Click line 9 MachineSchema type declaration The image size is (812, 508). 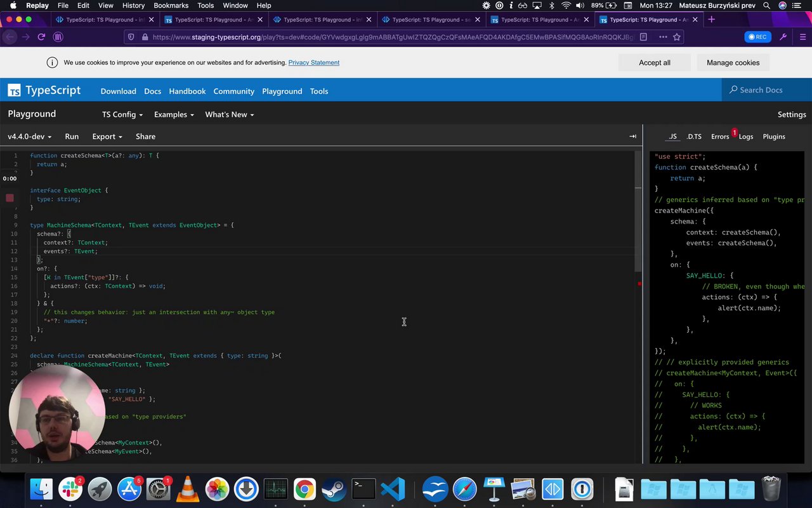point(132,225)
